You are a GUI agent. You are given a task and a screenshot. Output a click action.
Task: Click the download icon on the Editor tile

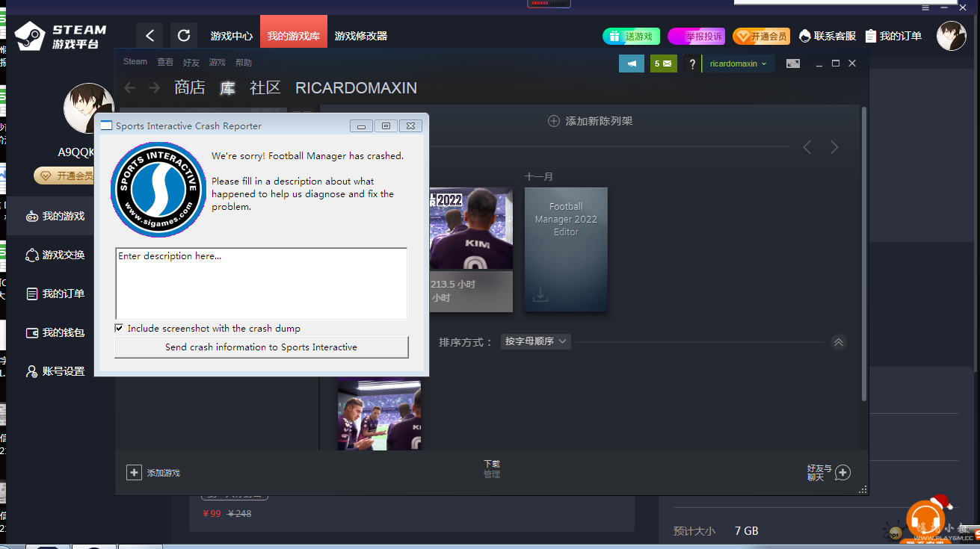pyautogui.click(x=540, y=296)
